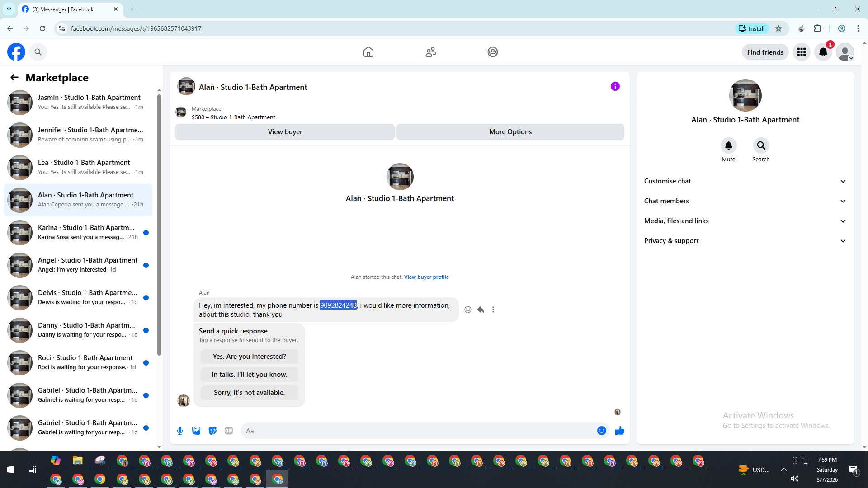
Task: Click the listing thumbnail in the chat header
Action: click(x=186, y=86)
